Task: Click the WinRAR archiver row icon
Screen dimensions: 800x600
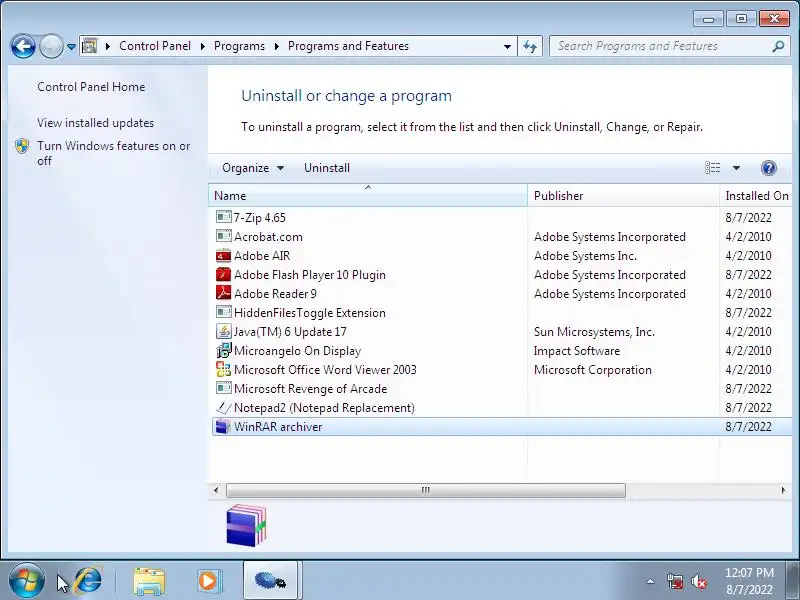Action: pyautogui.click(x=223, y=427)
